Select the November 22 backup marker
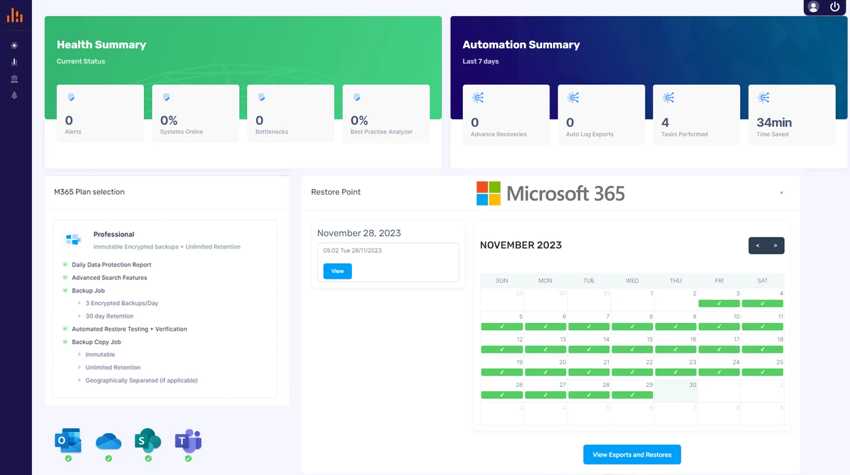850x475 pixels. (632, 372)
